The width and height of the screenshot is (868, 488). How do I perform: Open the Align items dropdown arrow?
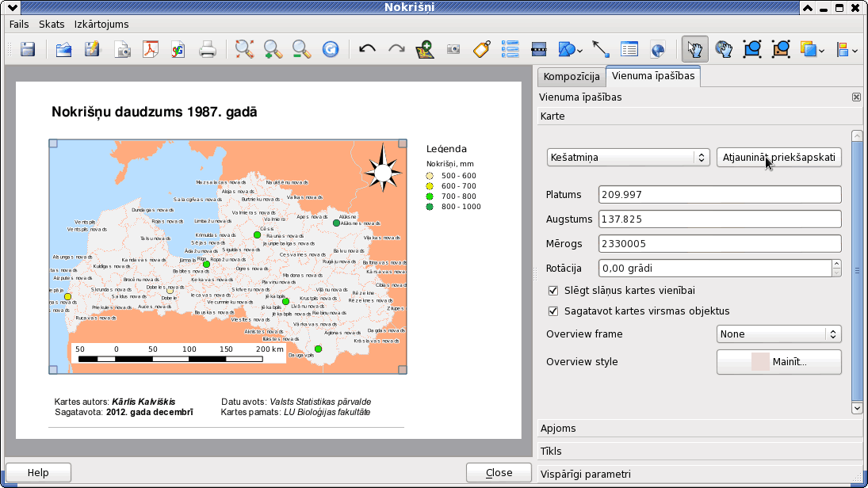click(855, 51)
